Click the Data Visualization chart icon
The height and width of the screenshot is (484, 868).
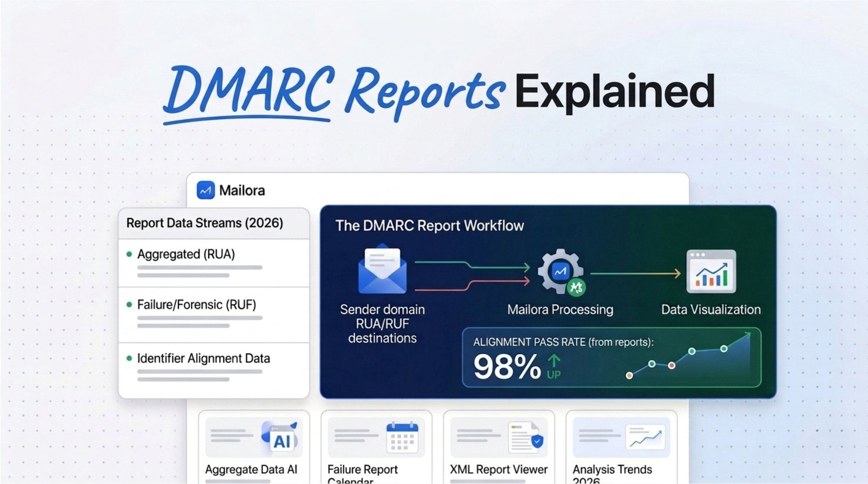tap(711, 271)
